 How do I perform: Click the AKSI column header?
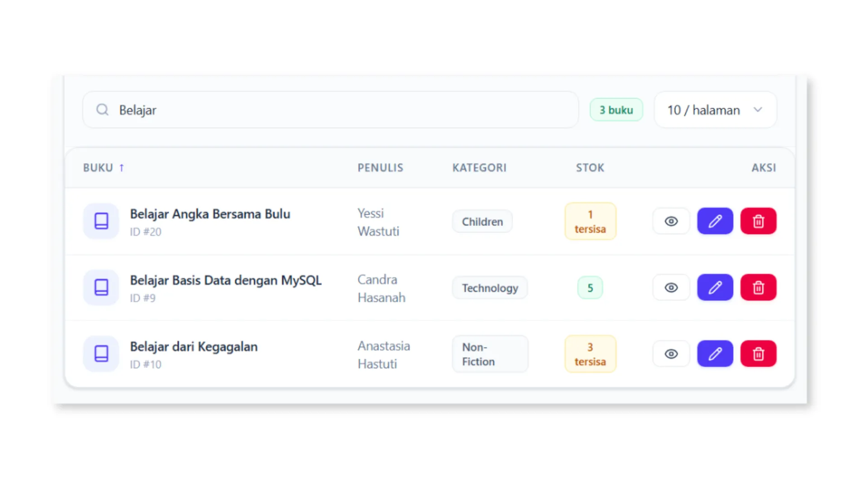point(764,168)
